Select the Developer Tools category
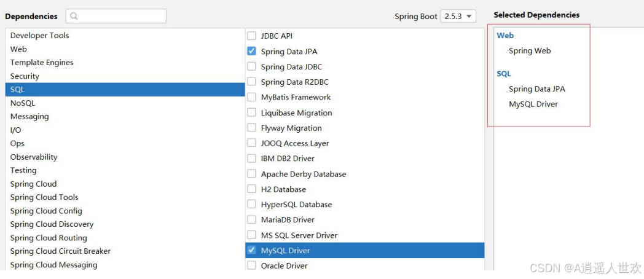Screen dimensions: 644x279 [x=125, y=36]
